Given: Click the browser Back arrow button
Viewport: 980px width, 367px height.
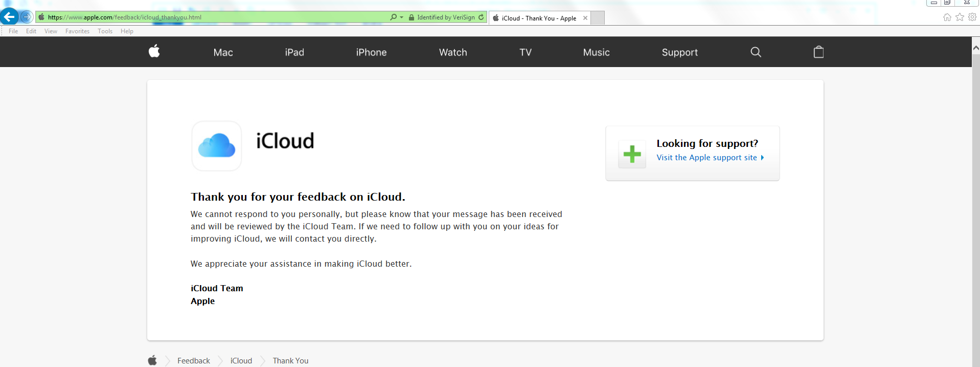Looking at the screenshot, I should tap(9, 17).
